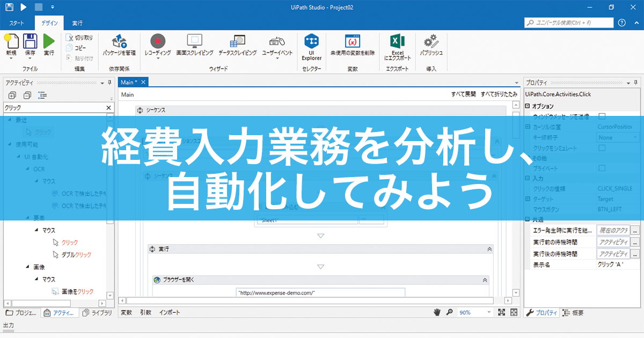Close the Main document tab
The width and height of the screenshot is (644, 338).
pyautogui.click(x=143, y=82)
